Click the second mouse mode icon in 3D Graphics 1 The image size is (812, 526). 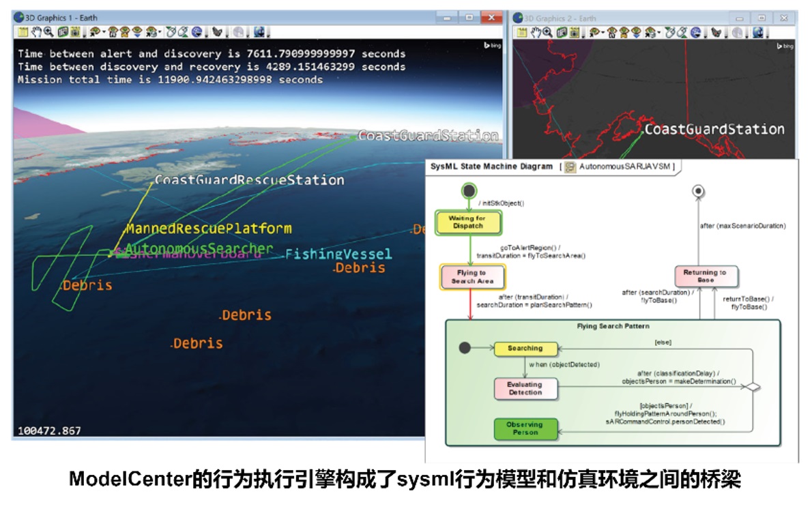click(x=183, y=32)
